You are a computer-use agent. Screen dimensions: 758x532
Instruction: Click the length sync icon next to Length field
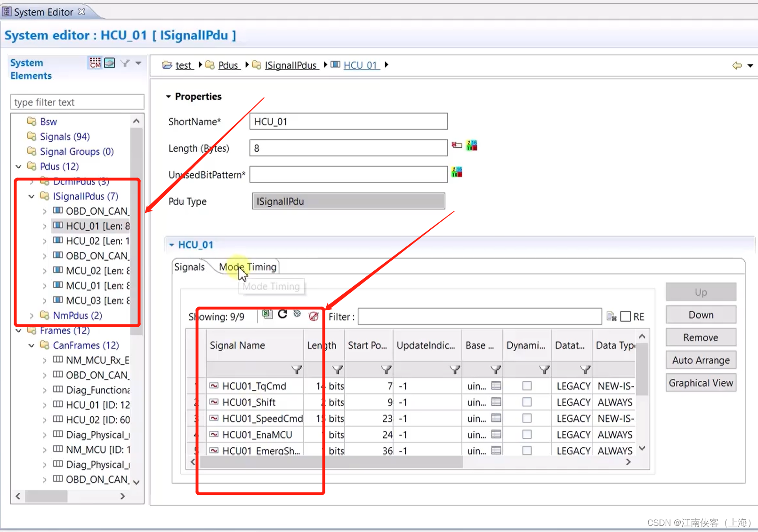[x=457, y=145]
